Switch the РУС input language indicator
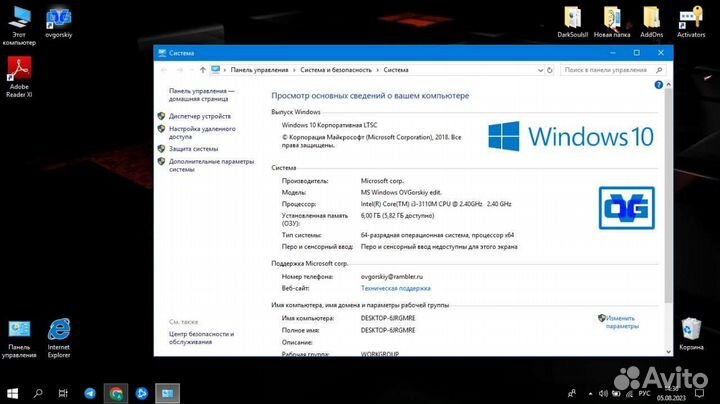This screenshot has width=720, height=404. tap(644, 394)
